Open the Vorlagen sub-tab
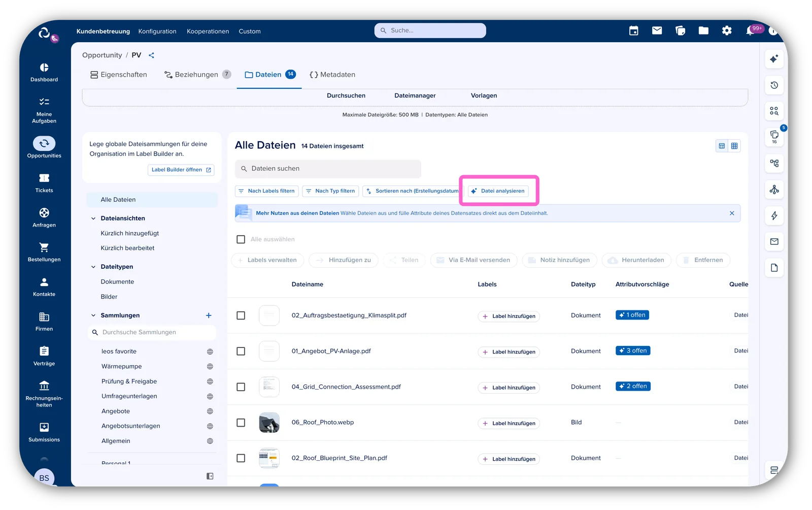This screenshot has width=812, height=510. point(484,95)
